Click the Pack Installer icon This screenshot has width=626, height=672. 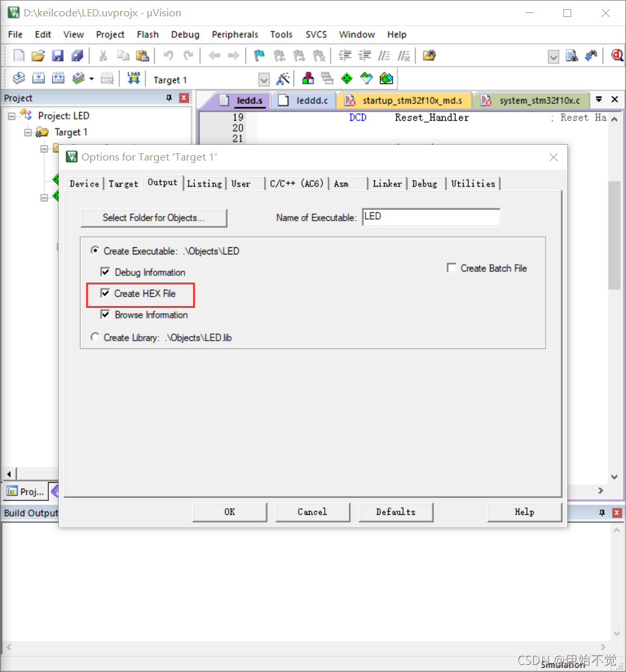386,78
